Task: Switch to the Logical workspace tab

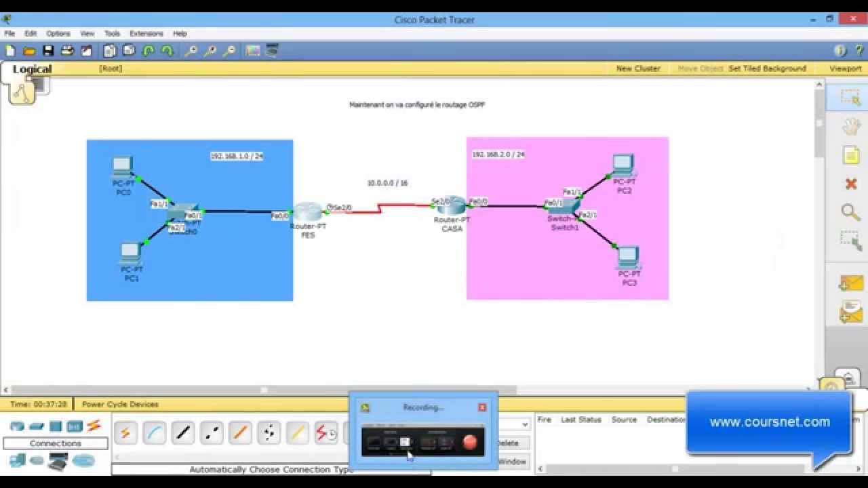Action: point(32,69)
